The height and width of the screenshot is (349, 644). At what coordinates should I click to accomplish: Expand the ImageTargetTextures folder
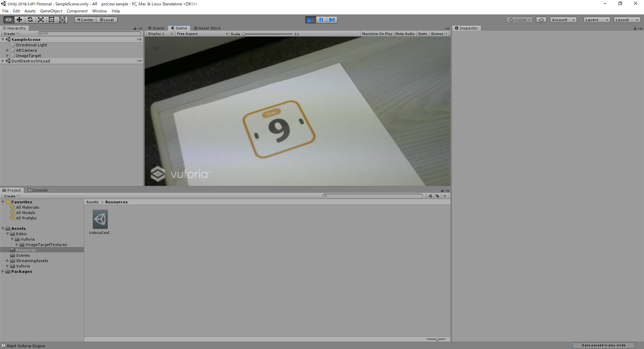(17, 245)
